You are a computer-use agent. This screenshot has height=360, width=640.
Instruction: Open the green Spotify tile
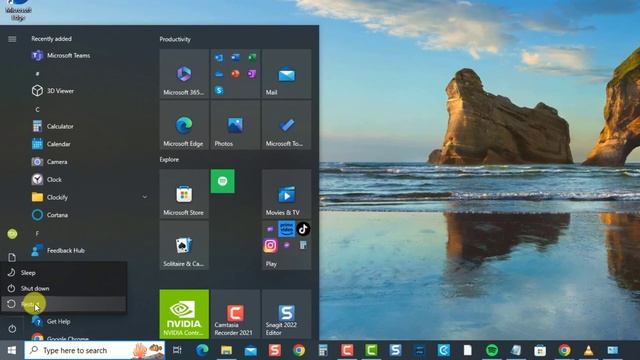(x=222, y=181)
